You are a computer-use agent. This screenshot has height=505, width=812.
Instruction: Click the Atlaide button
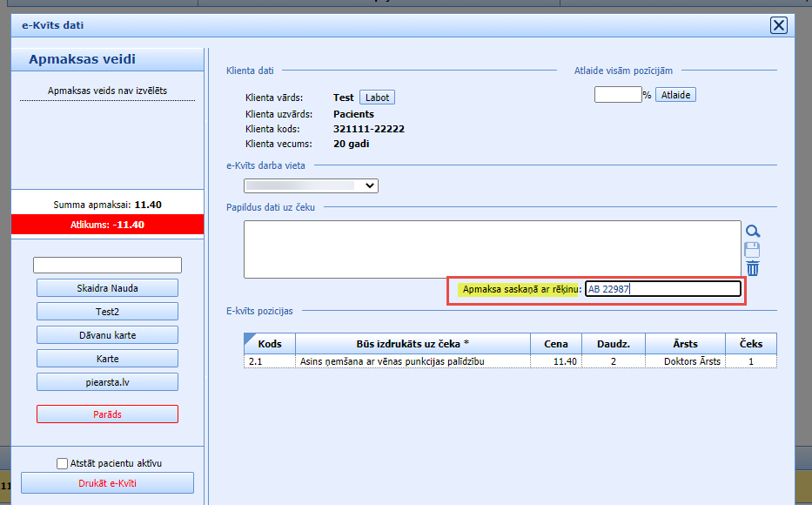tap(675, 95)
